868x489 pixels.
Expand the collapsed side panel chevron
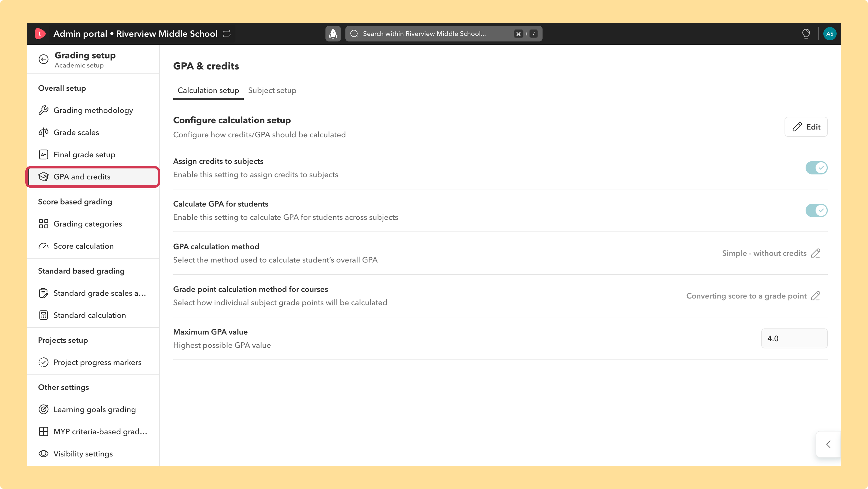click(x=828, y=444)
